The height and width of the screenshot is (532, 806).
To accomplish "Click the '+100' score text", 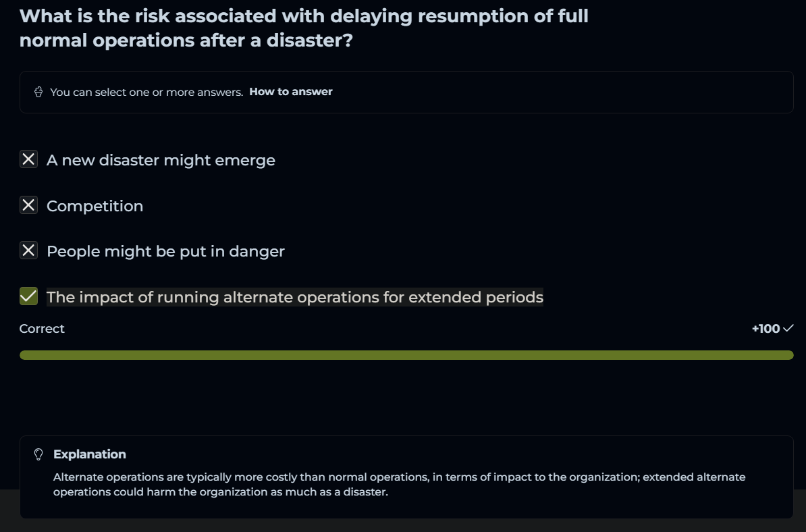I will click(765, 329).
